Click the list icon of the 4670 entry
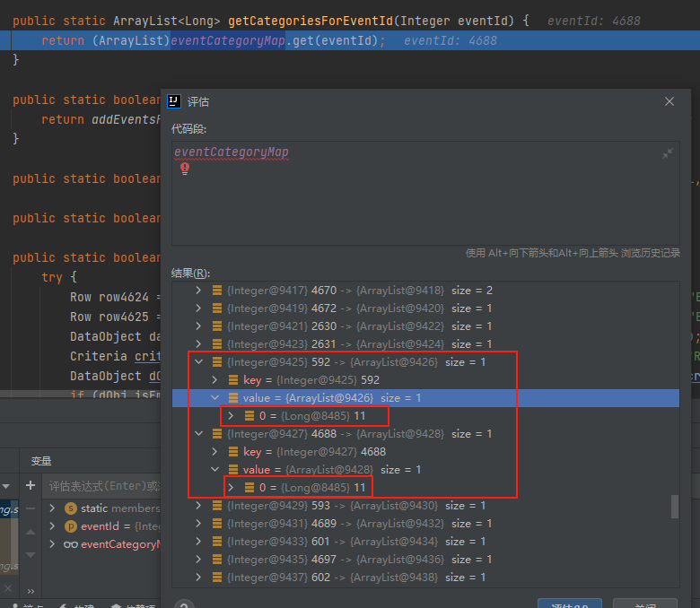Screen dimensions: 700x608 click(x=217, y=291)
